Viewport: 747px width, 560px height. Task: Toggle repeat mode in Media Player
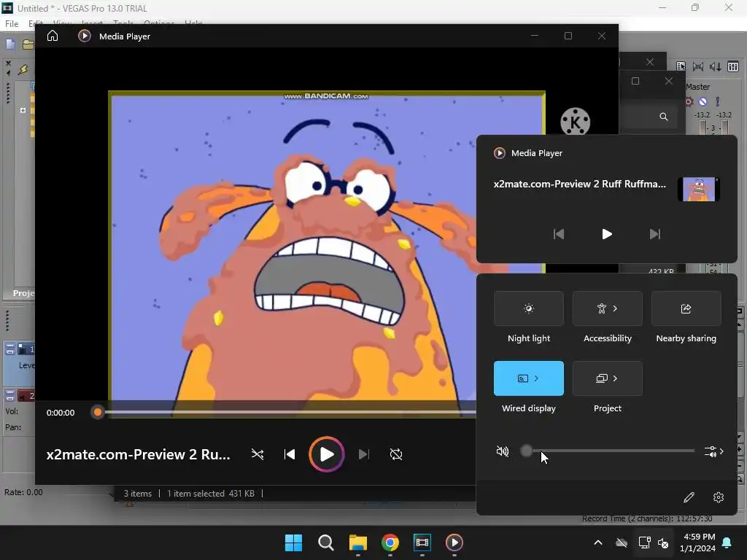coord(396,454)
